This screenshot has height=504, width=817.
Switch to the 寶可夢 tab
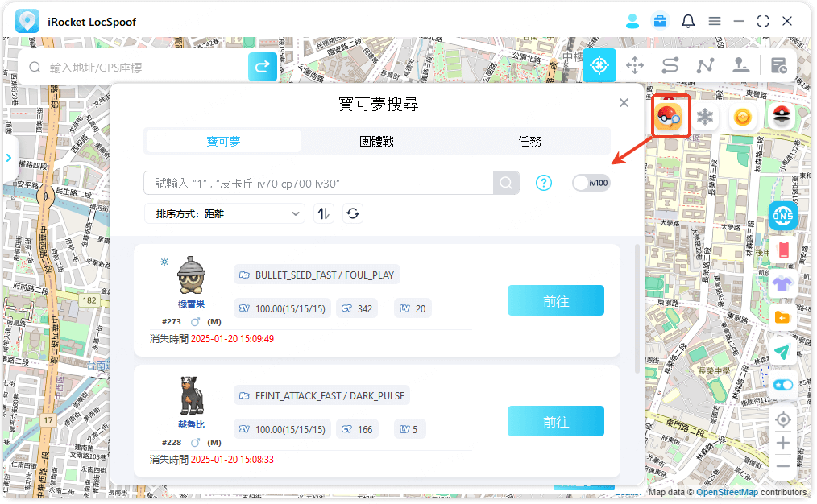tap(223, 141)
